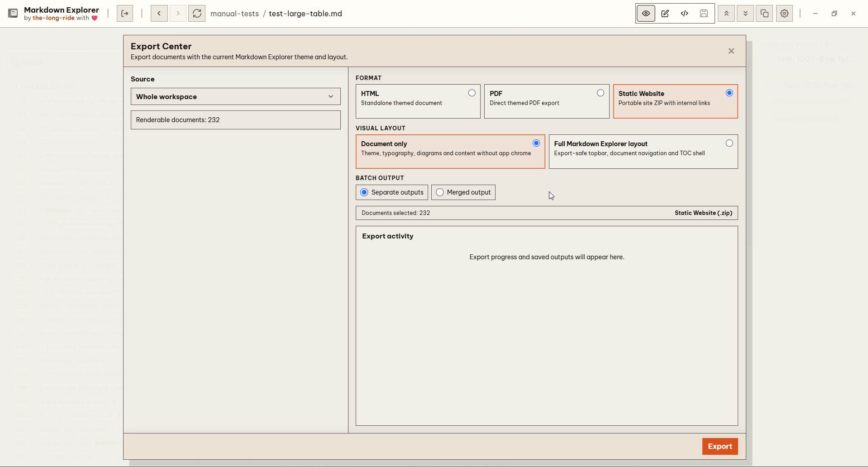Viewport: 868px width, 467px height.
Task: Click the 'manual-tests' breadcrumb folder
Action: pyautogui.click(x=234, y=14)
